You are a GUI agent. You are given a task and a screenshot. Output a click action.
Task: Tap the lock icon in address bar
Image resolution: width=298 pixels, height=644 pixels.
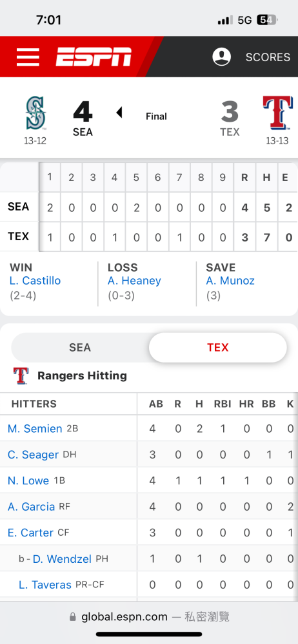(x=73, y=617)
